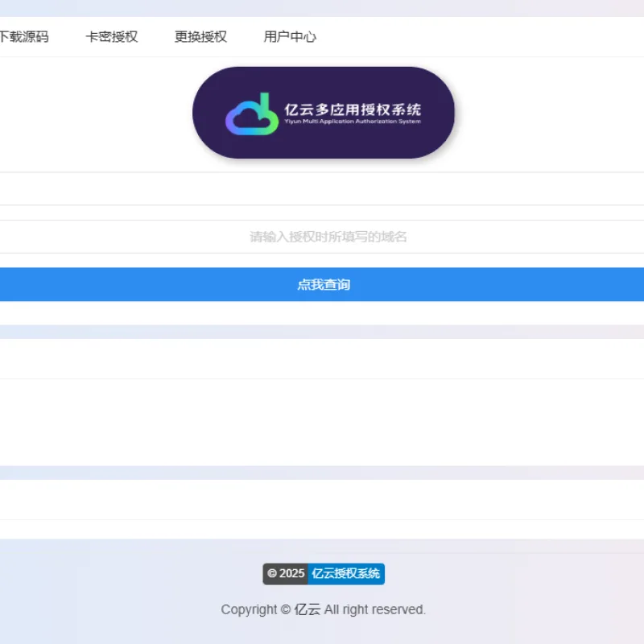The width and height of the screenshot is (644, 644).
Task: Click the Copyright © 亿云 All right reserved text
Action: (324, 609)
